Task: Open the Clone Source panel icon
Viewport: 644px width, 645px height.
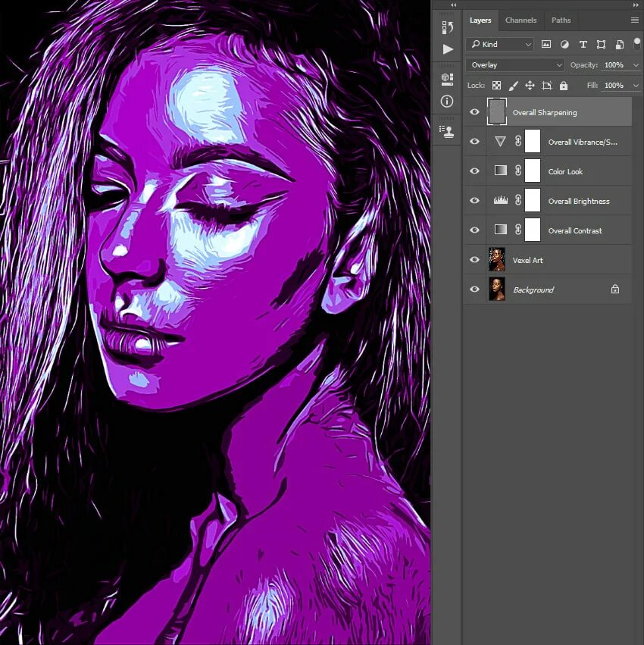Action: [x=447, y=132]
